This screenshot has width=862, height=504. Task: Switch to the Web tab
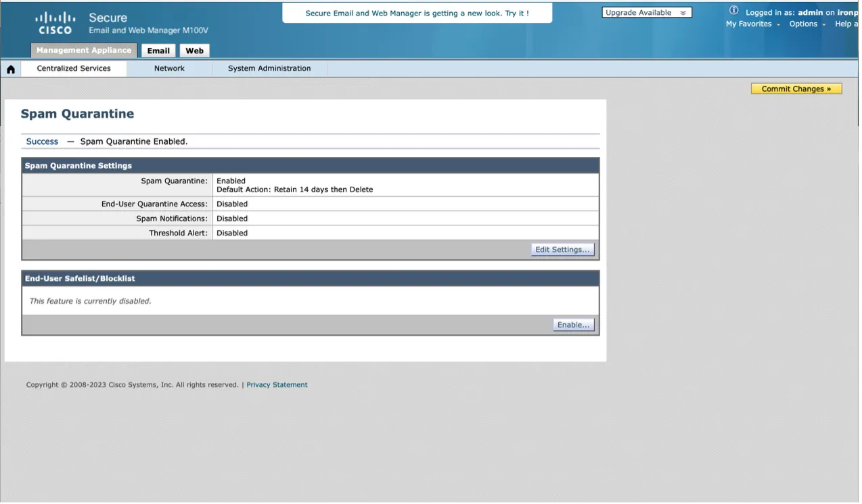coord(194,51)
